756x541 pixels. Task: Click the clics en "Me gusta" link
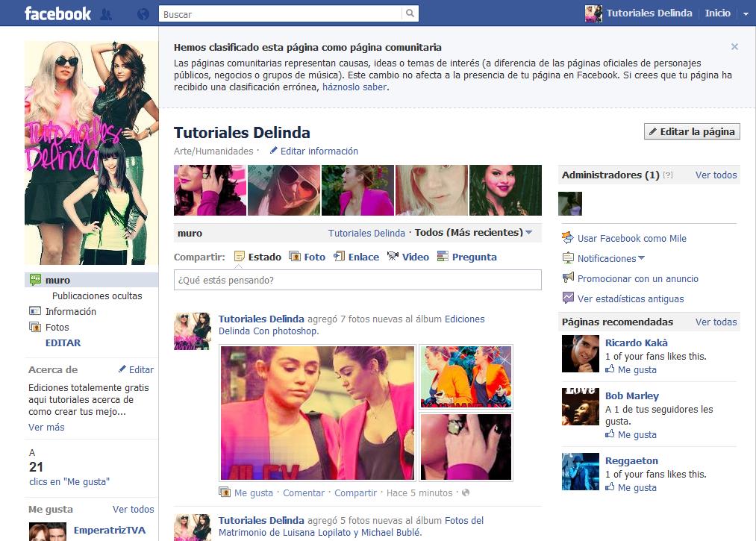(69, 482)
